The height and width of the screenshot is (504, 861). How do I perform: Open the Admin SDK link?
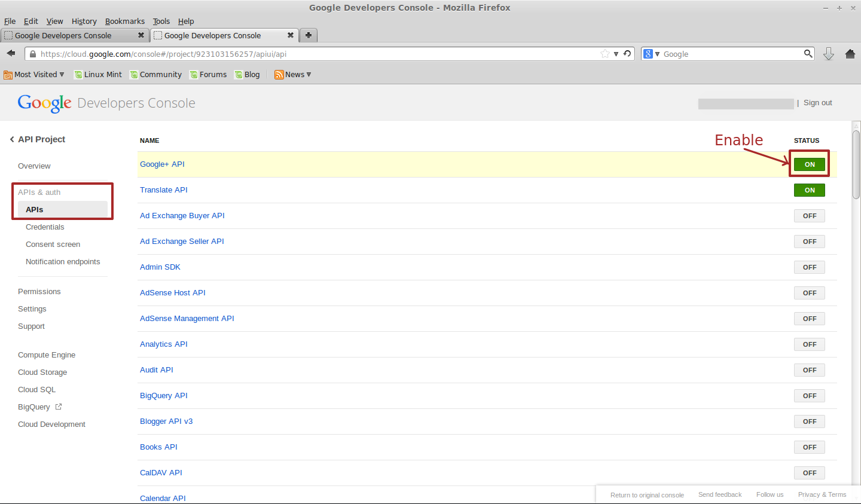tap(160, 267)
